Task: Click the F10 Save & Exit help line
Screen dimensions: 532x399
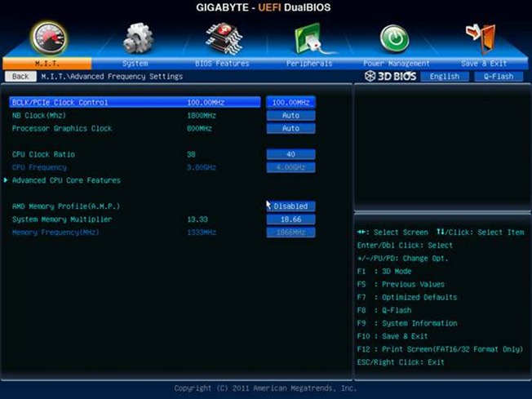Action: [x=392, y=336]
